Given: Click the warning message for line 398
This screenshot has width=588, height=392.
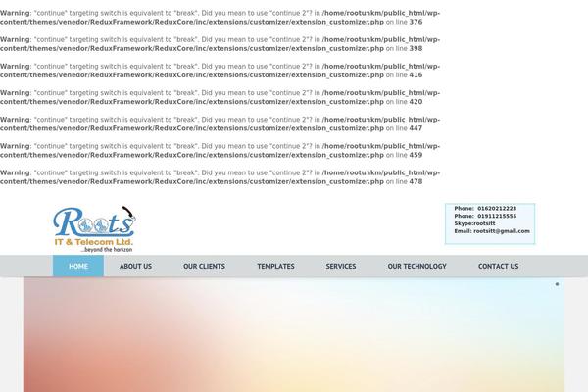Looking at the screenshot, I should pos(220,44).
